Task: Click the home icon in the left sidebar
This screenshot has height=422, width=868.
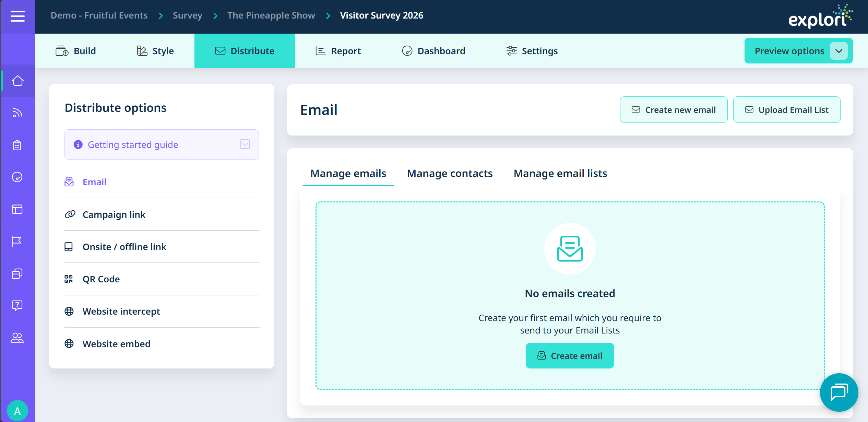Action: [x=17, y=81]
